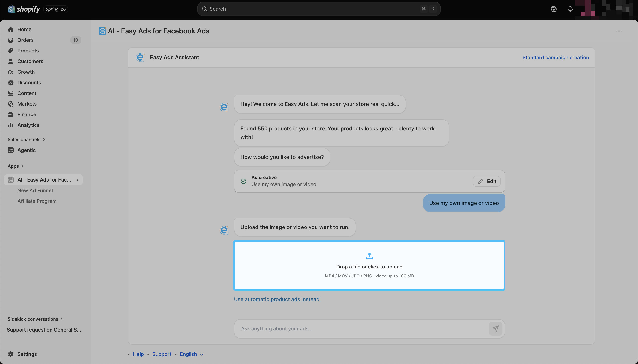Viewport: 638px width, 364px height.
Task: Open the English language dropdown
Action: (x=192, y=354)
